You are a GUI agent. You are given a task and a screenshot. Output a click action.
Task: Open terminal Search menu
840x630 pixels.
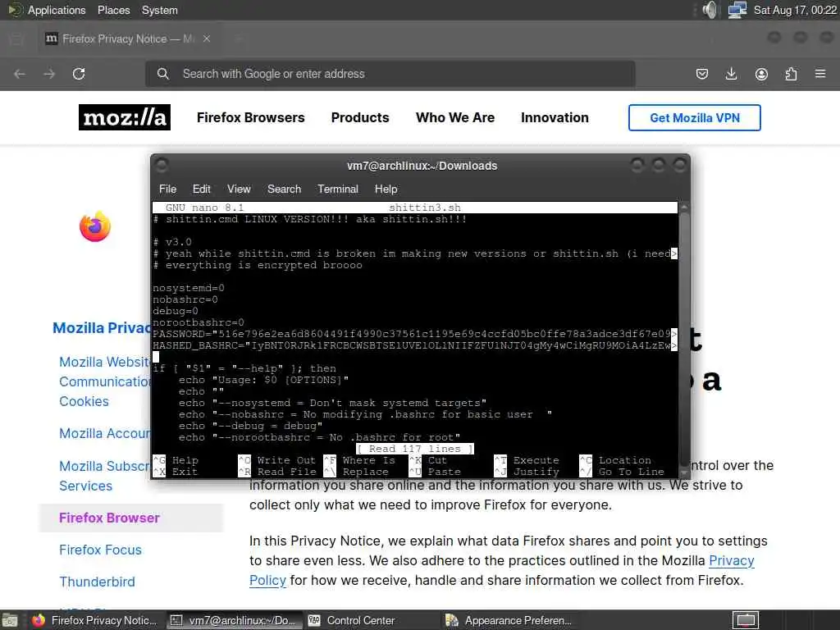pos(284,189)
